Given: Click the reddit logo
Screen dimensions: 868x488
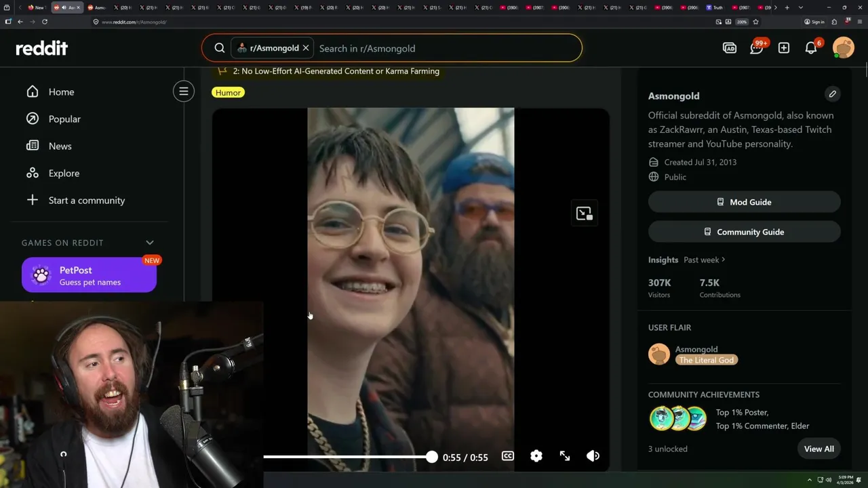Looking at the screenshot, I should 41,48.
